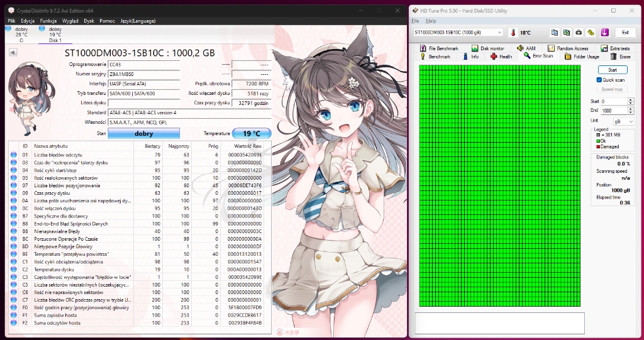
Task: Click the Exit button in HD Tune
Action: tap(625, 33)
